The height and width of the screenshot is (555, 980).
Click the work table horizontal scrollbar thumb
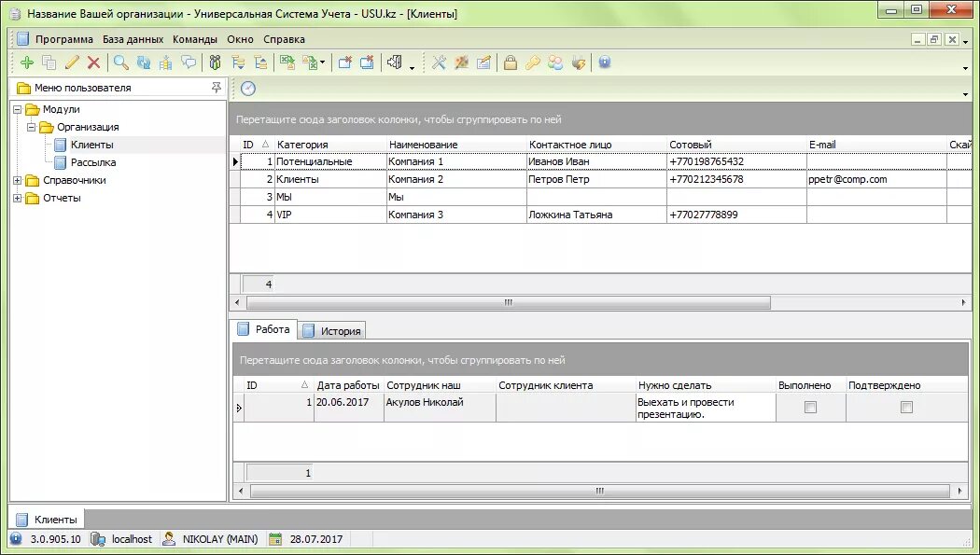(x=600, y=491)
